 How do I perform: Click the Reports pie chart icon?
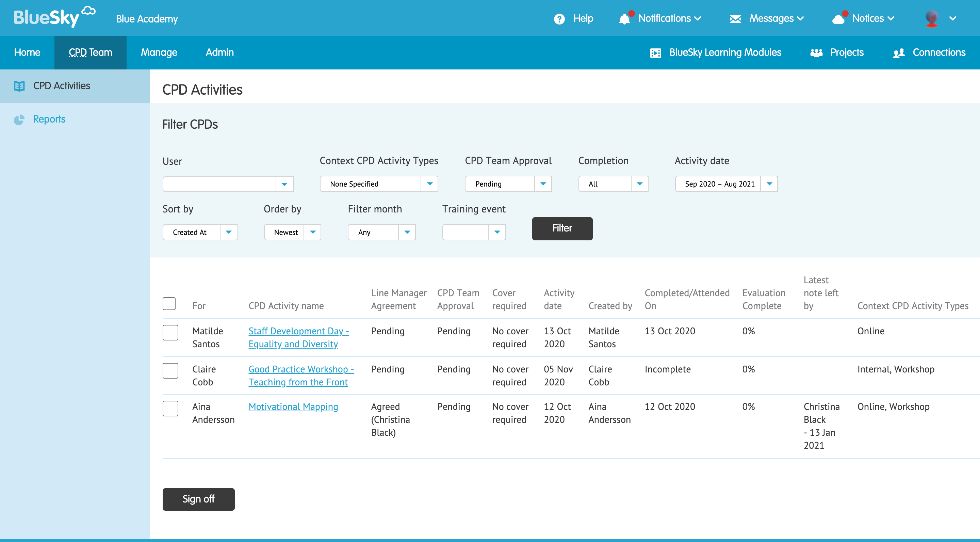click(19, 120)
